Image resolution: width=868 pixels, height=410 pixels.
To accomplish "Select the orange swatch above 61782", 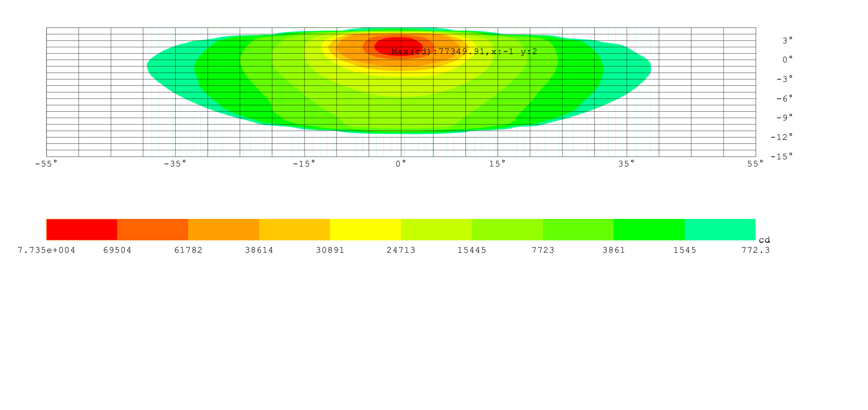I will tap(223, 230).
